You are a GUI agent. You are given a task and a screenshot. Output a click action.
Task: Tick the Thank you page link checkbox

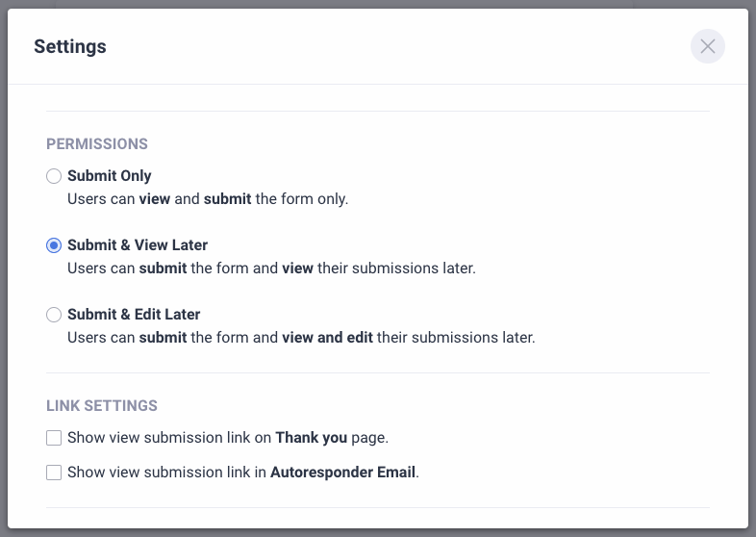(54, 438)
